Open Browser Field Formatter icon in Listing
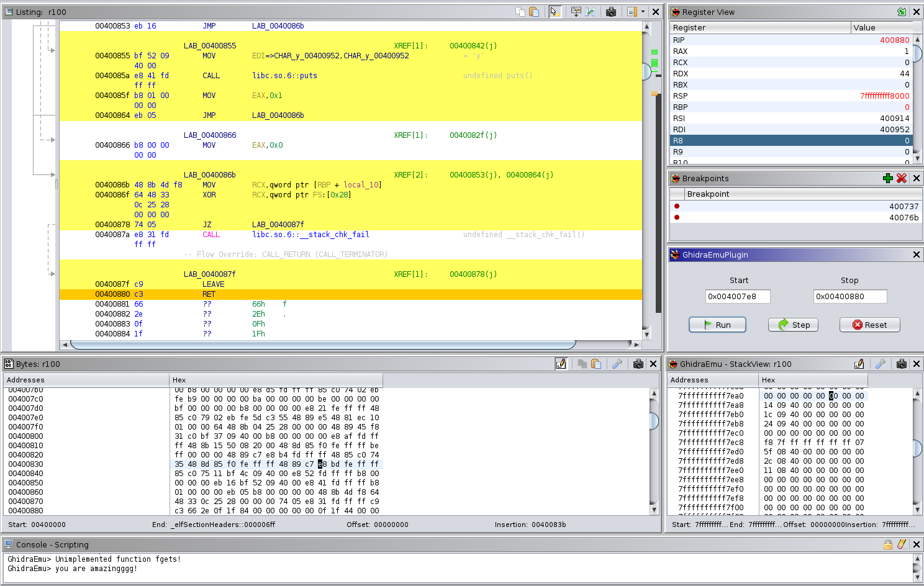Image resolution: width=924 pixels, height=586 pixels. click(x=576, y=12)
